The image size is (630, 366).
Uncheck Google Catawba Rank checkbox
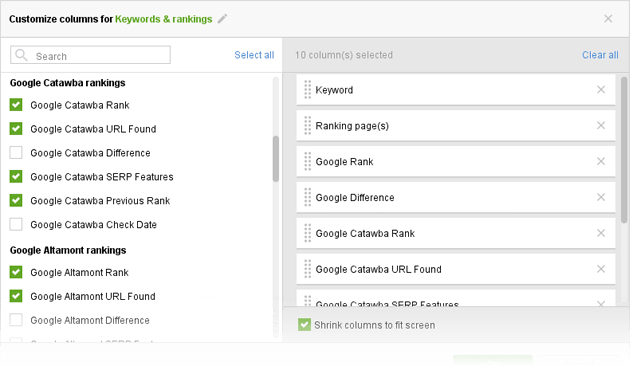16,105
